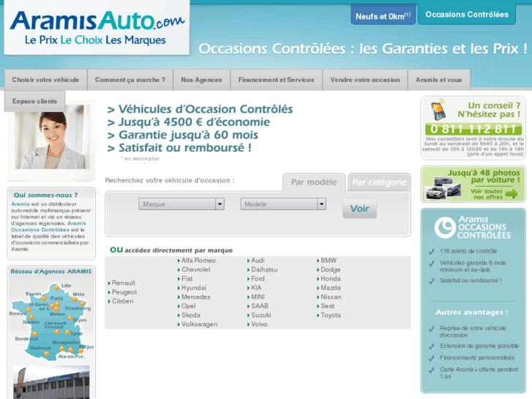
Task: Open Choisir votre véhicule menu
Action: tap(45, 80)
